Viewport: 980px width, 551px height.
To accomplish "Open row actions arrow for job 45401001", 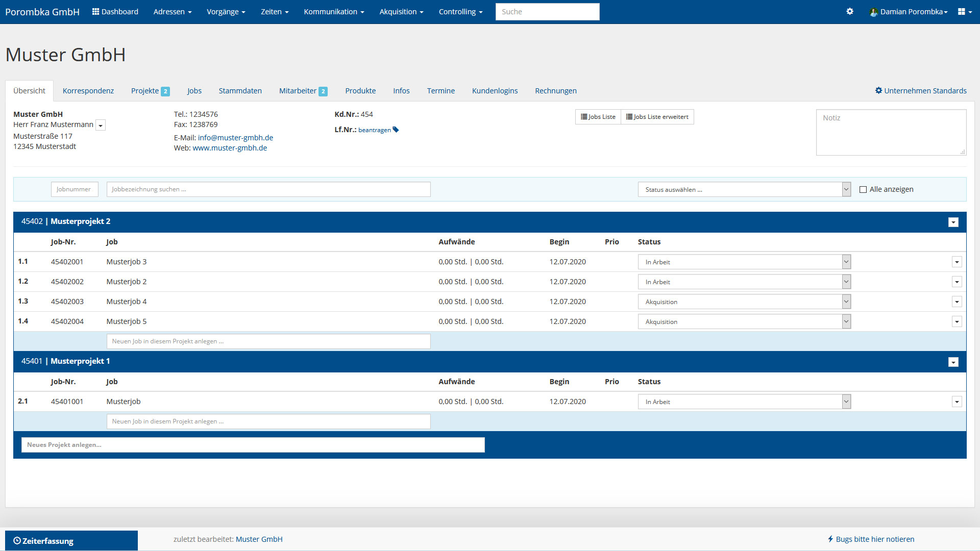I will click(957, 402).
